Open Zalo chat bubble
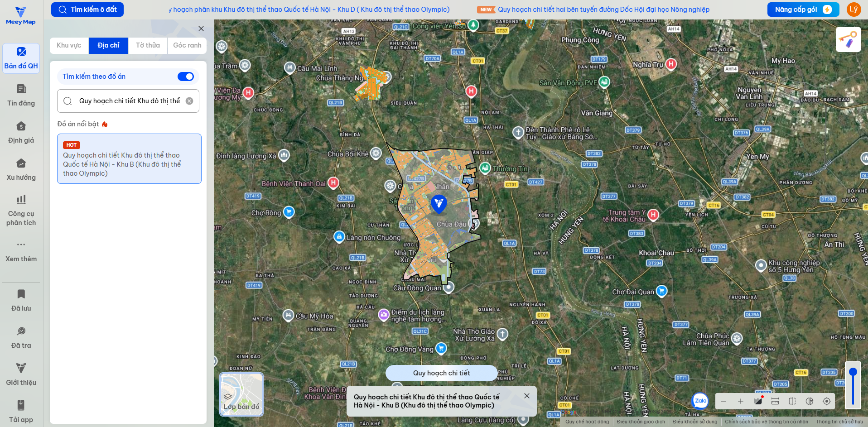Image resolution: width=868 pixels, height=427 pixels. click(x=700, y=401)
